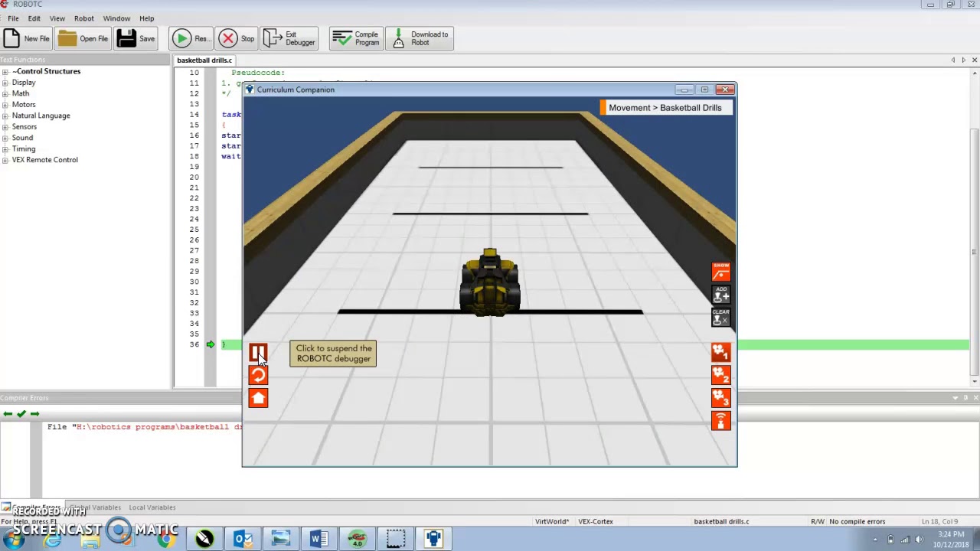Viewport: 980px width, 551px height.
Task: Close the basketball drills.c editor tab
Action: click(x=975, y=60)
